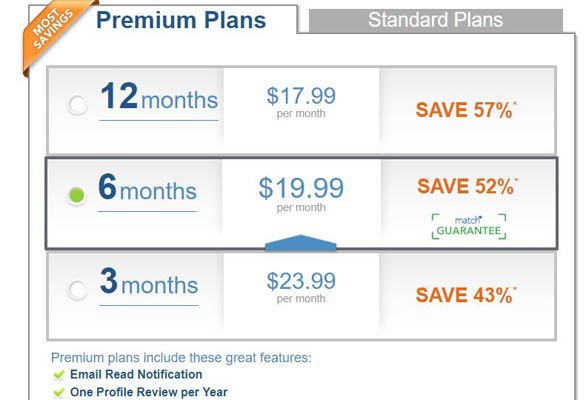Click the 6 months plan title
Screen dimensions: 586x400
[x=147, y=188]
